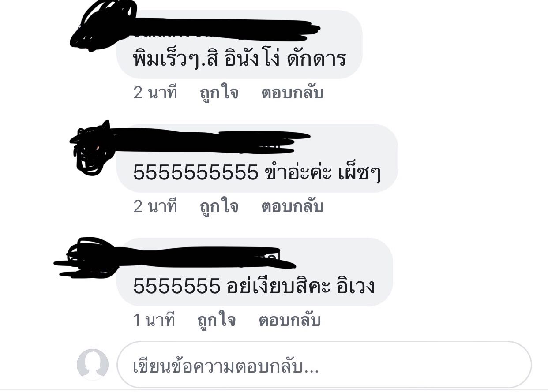548x392 pixels.
Task: Reply to the '5555555555 ขำอ่ะค่ะ เผ็ชๆ' comment
Action: pos(292,207)
